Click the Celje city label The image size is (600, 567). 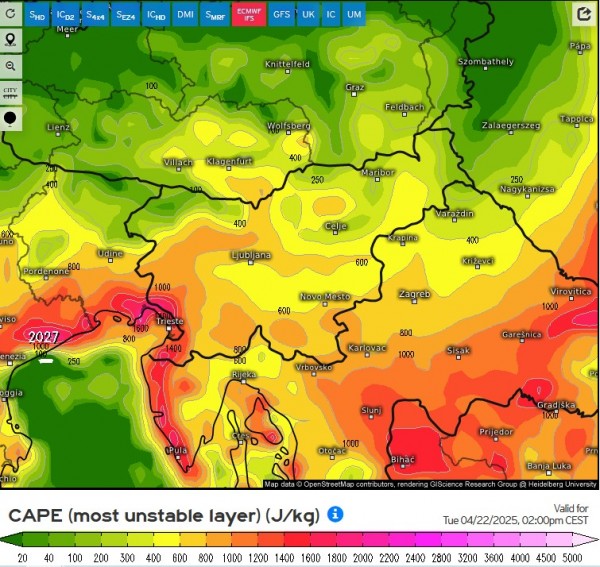click(x=336, y=226)
